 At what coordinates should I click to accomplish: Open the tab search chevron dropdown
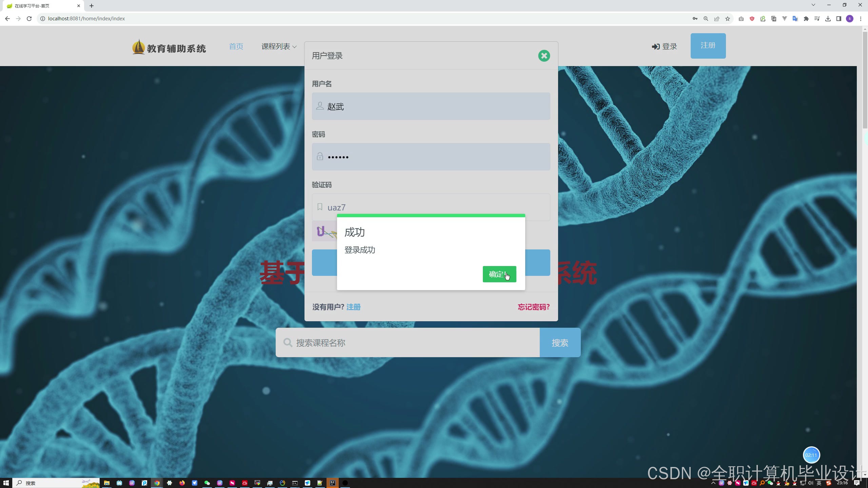[x=813, y=5]
